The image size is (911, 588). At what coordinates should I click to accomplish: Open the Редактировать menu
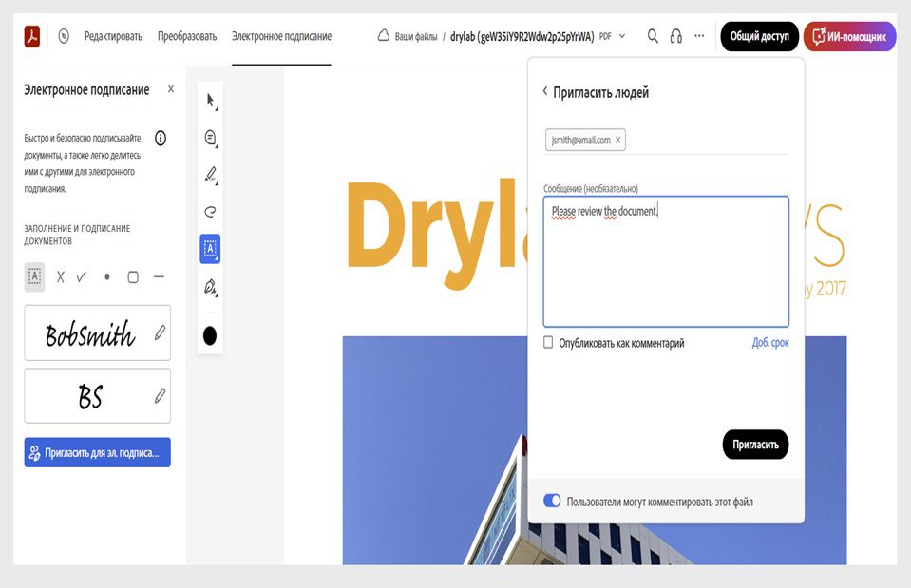click(x=113, y=36)
